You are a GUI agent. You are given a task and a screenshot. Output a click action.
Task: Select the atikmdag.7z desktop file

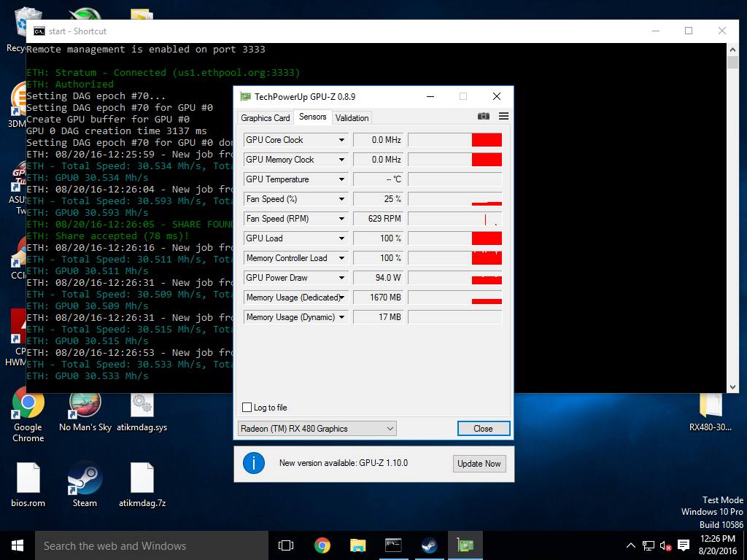pos(142,484)
